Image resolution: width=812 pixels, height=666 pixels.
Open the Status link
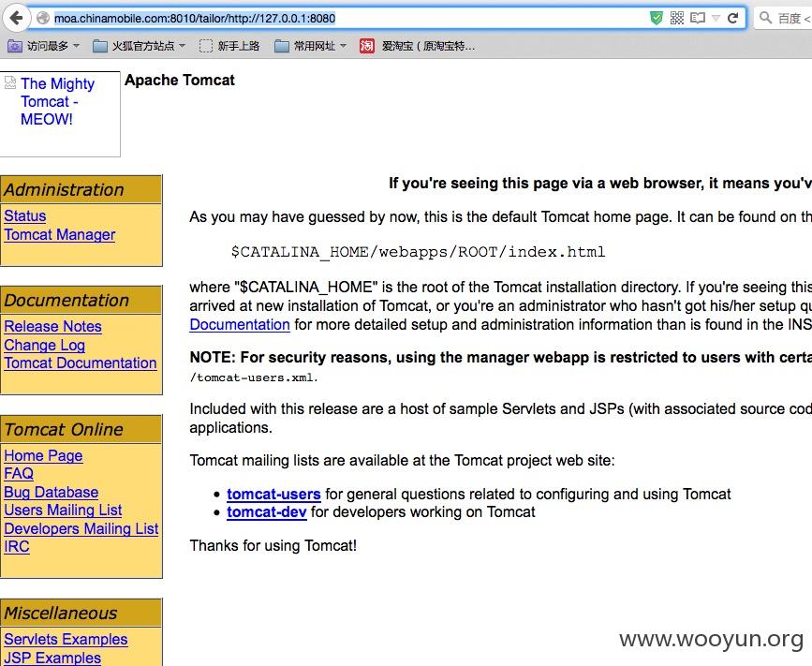[25, 216]
